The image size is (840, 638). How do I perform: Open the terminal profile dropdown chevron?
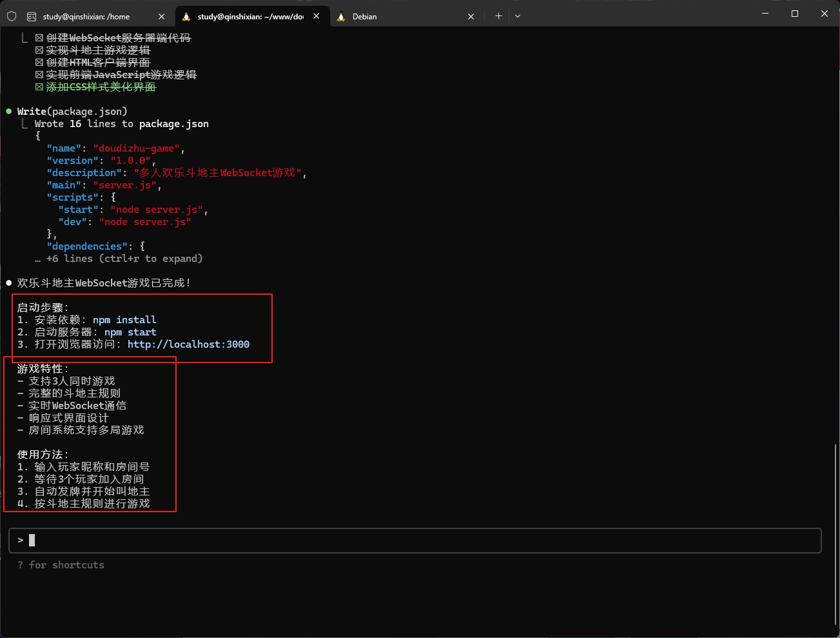click(518, 15)
